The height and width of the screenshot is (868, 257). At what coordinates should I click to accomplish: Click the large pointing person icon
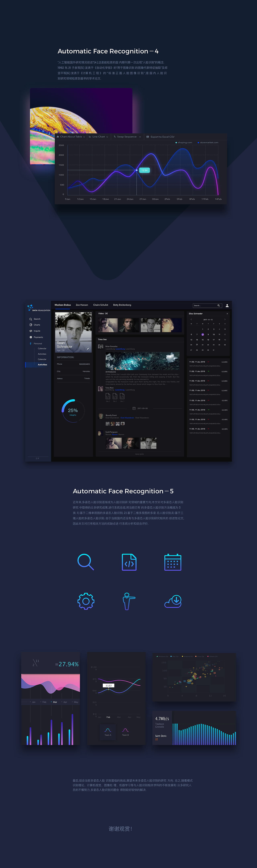point(129,601)
